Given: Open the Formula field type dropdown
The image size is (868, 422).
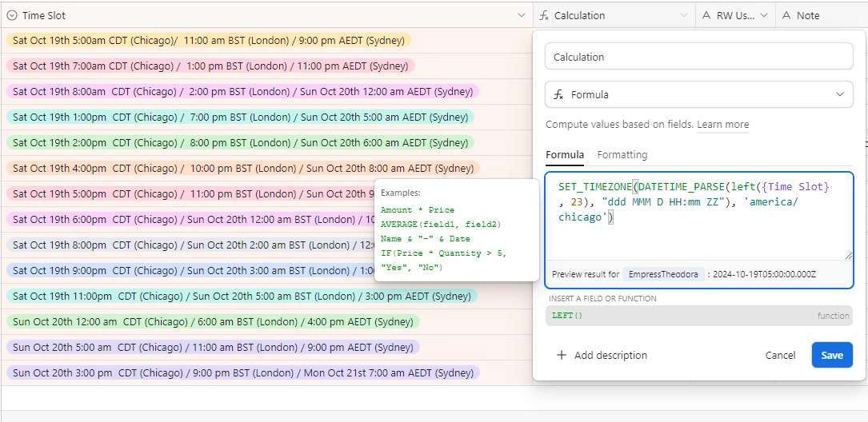Looking at the screenshot, I should [698, 94].
